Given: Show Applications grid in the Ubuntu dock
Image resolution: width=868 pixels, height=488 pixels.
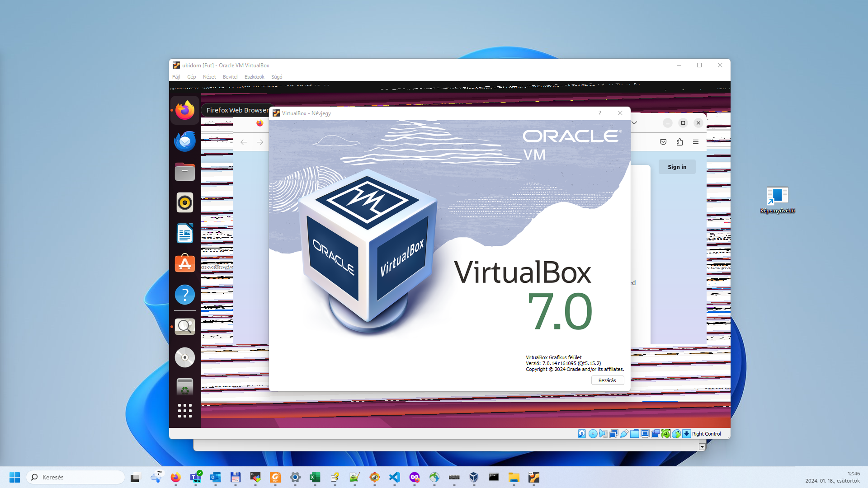Looking at the screenshot, I should [x=185, y=411].
